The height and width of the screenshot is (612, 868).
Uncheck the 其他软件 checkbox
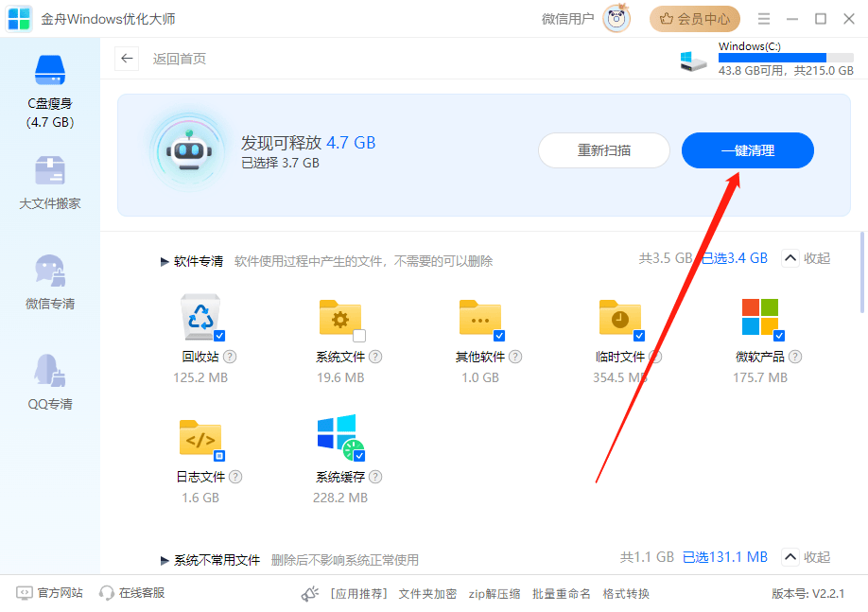click(499, 336)
